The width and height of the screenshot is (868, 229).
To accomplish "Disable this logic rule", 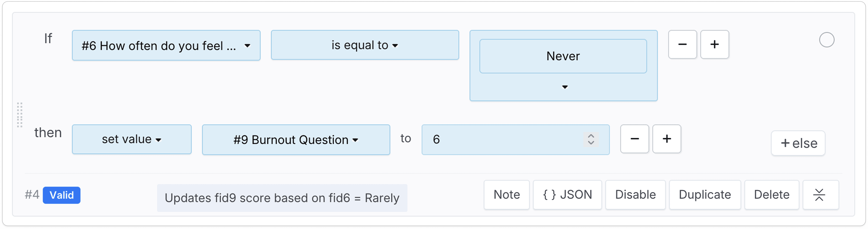I will pyautogui.click(x=635, y=194).
